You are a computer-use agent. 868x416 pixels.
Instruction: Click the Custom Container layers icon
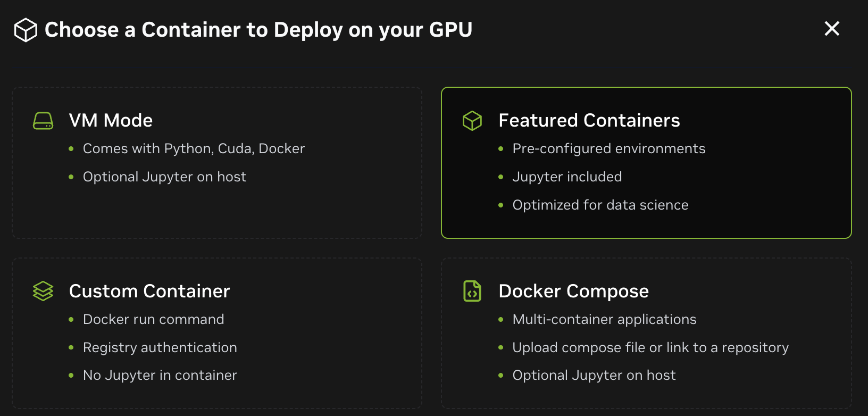click(43, 291)
